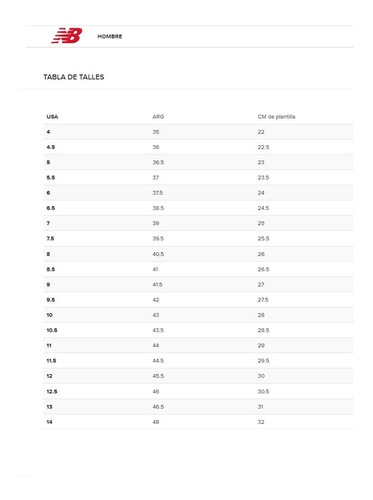Click USA size 4 row
Viewport: 373px width, 500px height.
point(198,132)
